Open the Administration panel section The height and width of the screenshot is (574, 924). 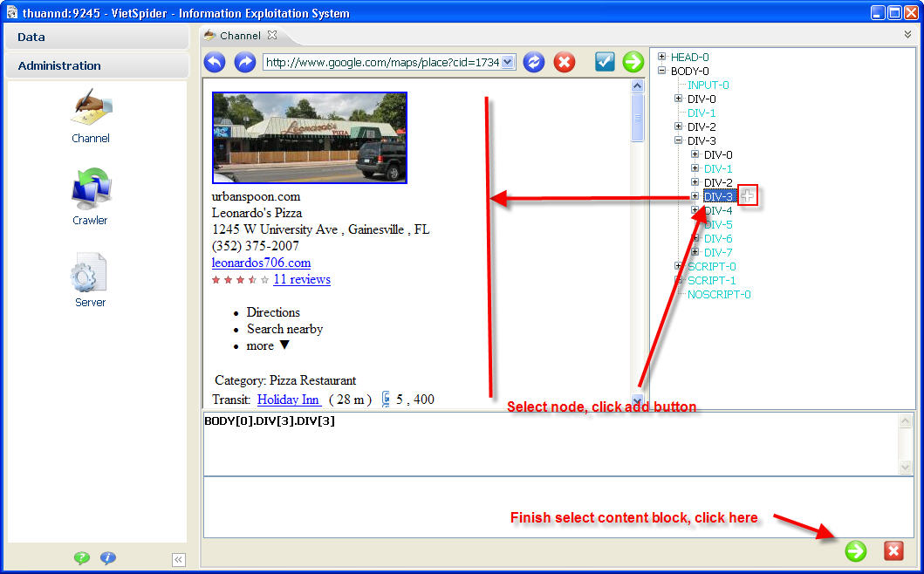click(x=97, y=65)
